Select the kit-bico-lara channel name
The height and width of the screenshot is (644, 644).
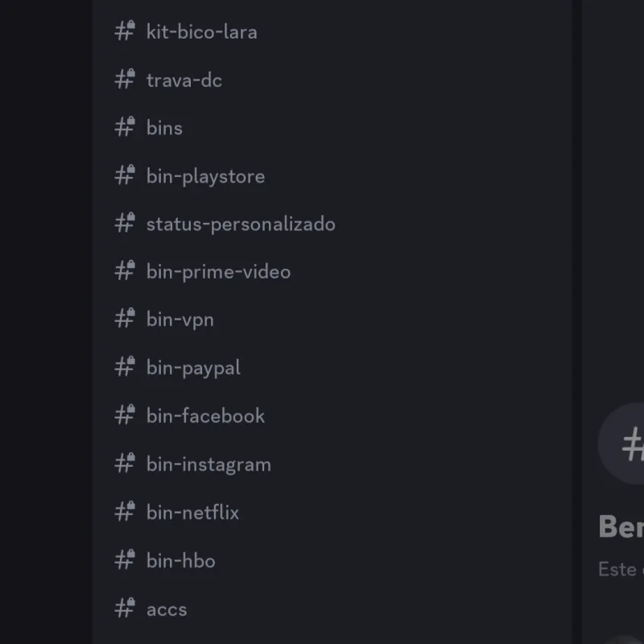201,31
